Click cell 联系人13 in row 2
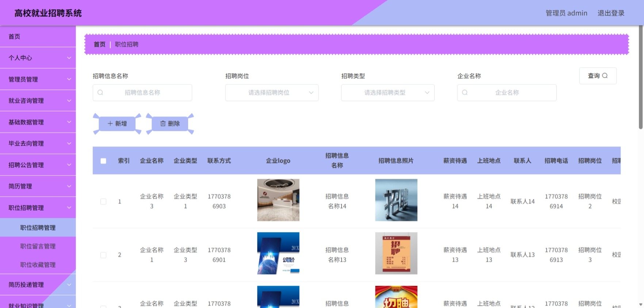Image resolution: width=644 pixels, height=308 pixels. point(523,255)
